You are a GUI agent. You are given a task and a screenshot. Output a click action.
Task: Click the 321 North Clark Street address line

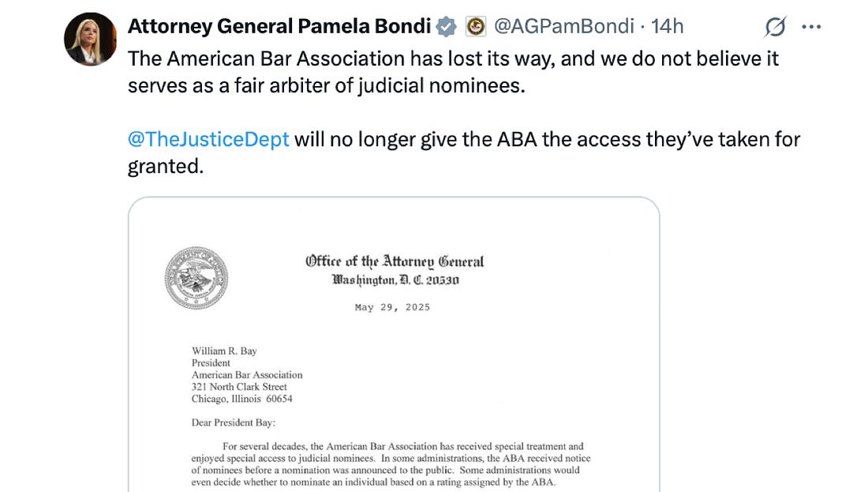click(x=239, y=387)
